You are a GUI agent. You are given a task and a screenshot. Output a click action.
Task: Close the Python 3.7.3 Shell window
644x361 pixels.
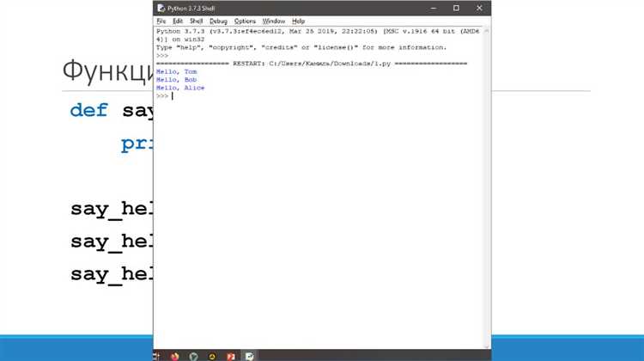coord(479,9)
